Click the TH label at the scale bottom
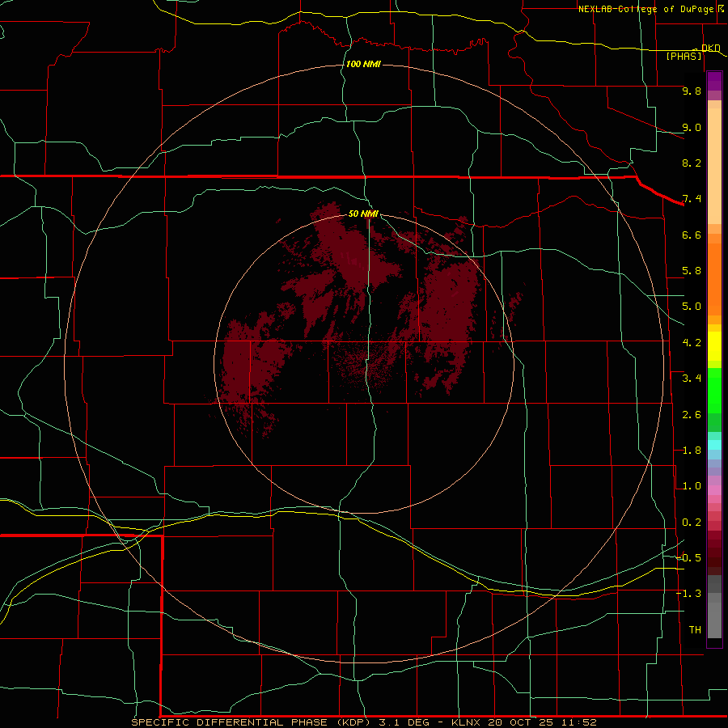This screenshot has height=728, width=728. click(x=695, y=630)
